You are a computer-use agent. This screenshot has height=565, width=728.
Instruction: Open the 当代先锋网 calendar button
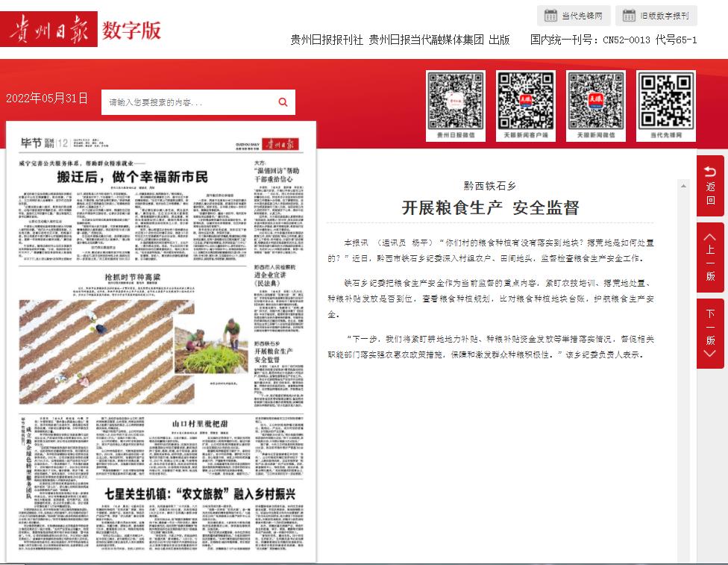tap(574, 16)
